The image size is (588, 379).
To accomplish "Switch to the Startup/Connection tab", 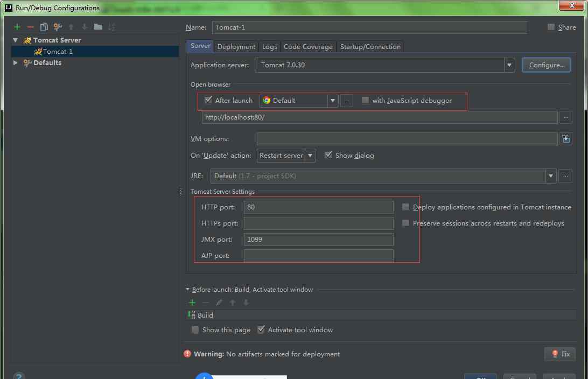I will 370,46.
